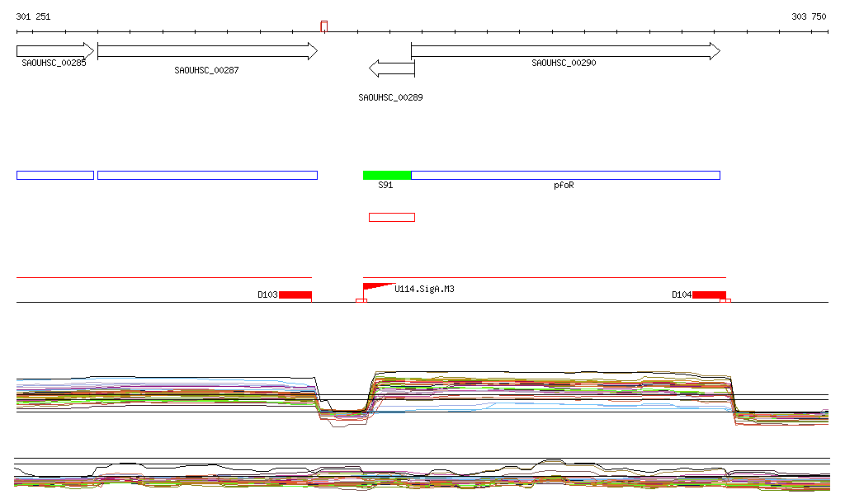Click the pfoR gene name label
845x504 pixels.
(x=563, y=186)
